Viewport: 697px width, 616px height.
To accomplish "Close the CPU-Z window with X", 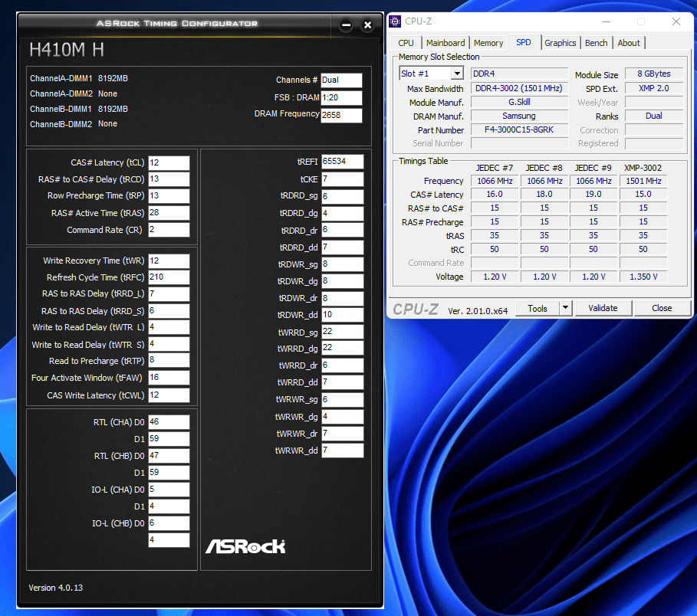I will click(676, 21).
